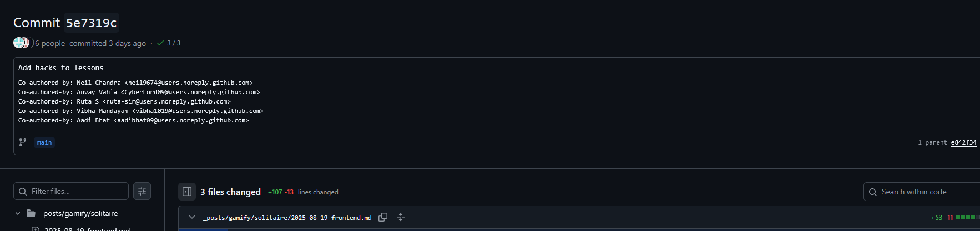Click the magnifier icon in Search within code
The height and width of the screenshot is (231, 980).
coord(873,192)
